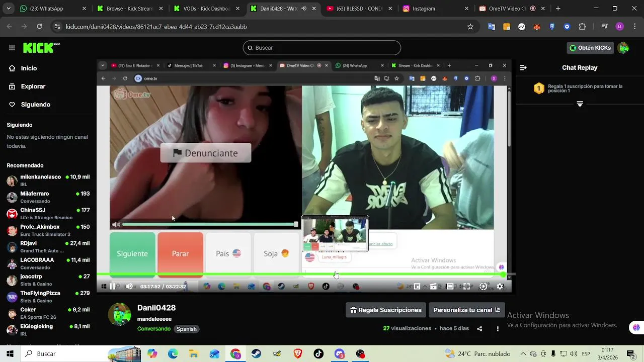644x362 pixels.
Task: Open weather widget 24°C Parc. nublado
Action: point(477,354)
